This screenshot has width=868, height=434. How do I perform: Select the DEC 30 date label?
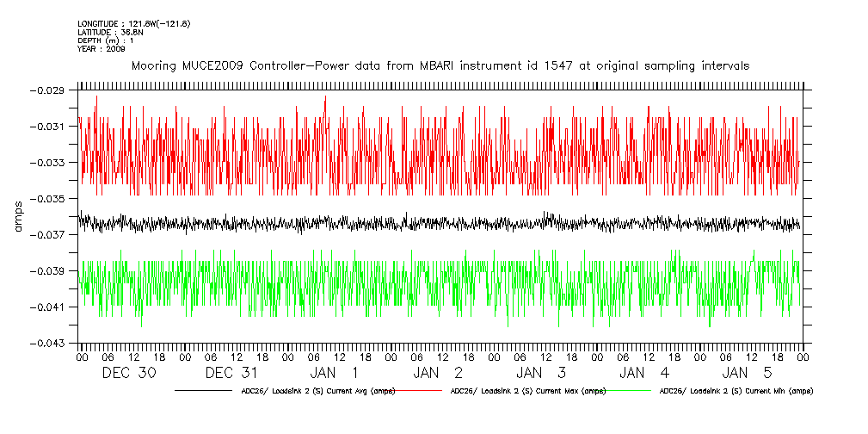click(129, 373)
